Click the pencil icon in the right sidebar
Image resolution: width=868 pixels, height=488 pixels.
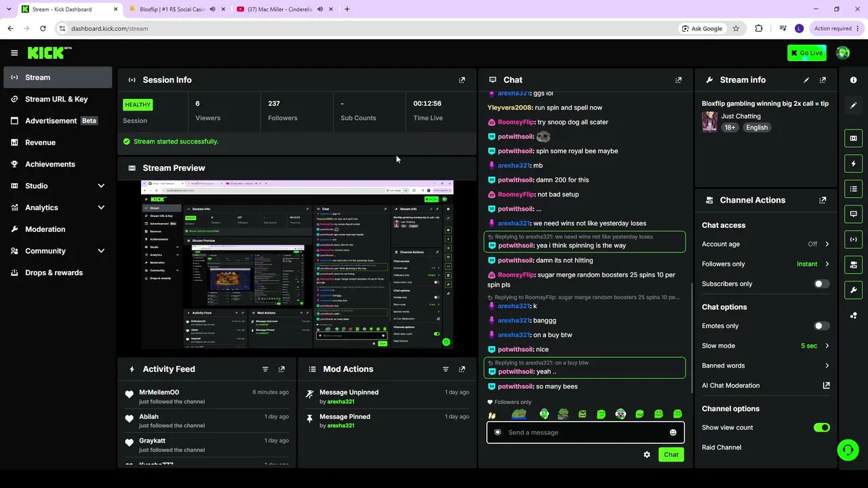(x=853, y=106)
